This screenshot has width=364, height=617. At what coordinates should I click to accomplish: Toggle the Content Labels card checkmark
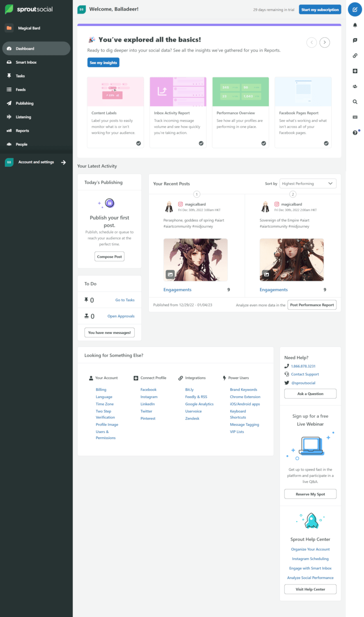click(x=138, y=143)
